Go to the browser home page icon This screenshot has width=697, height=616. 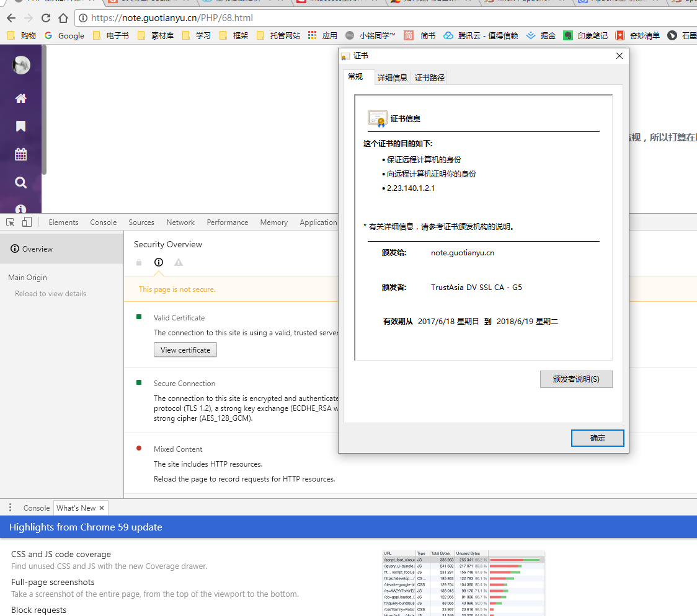click(x=63, y=18)
